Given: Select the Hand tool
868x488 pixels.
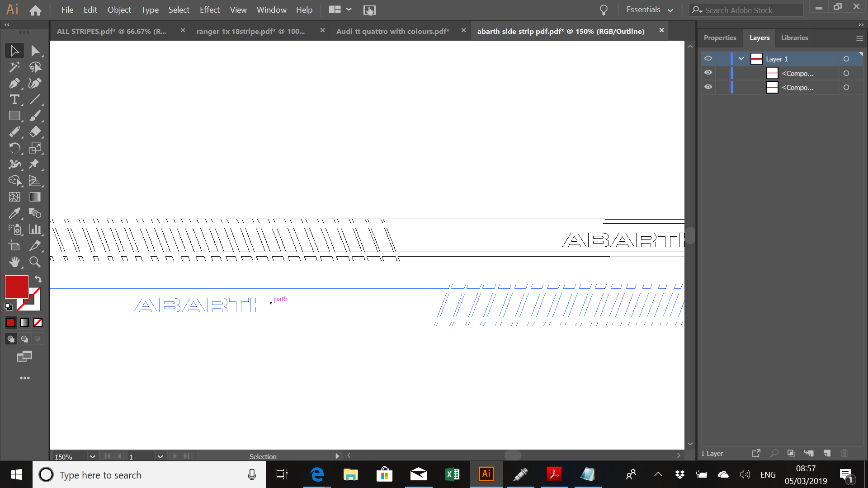Looking at the screenshot, I should coord(14,262).
